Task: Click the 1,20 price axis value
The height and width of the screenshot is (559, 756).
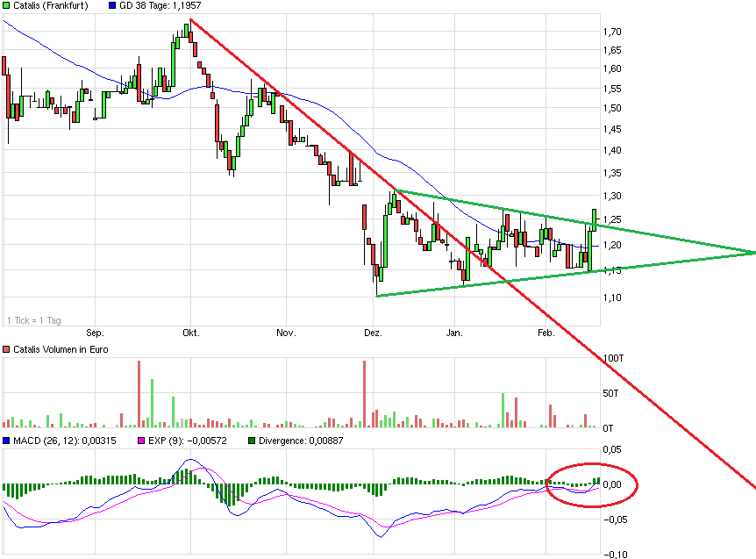Action: click(612, 245)
